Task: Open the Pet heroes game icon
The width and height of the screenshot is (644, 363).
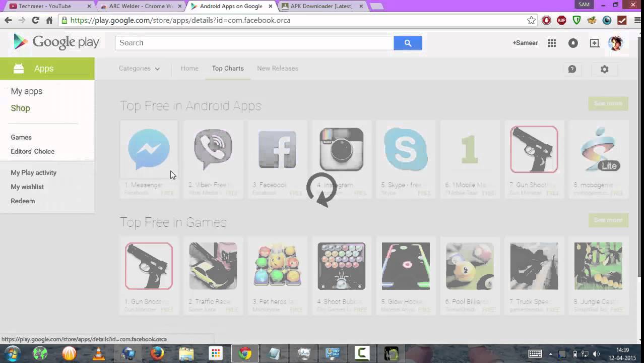Action: tap(277, 266)
